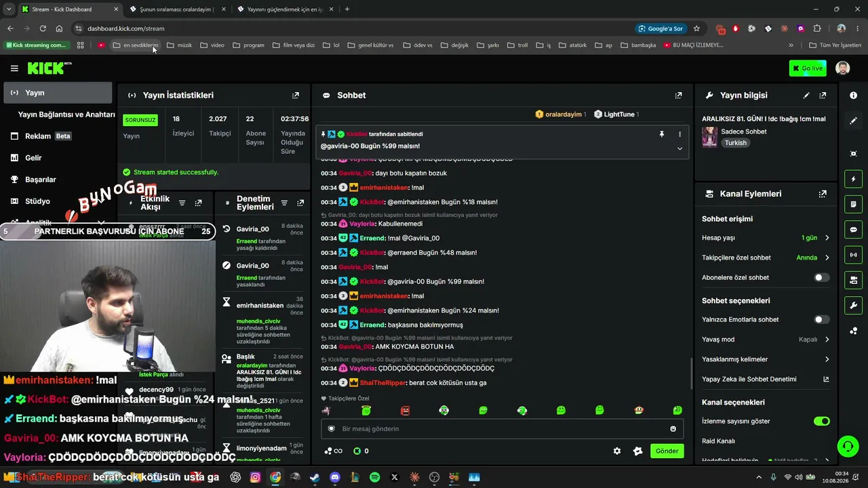Click the lightning bolt sidebar icon
Image resolution: width=868 pixels, height=488 pixels.
[x=853, y=179]
